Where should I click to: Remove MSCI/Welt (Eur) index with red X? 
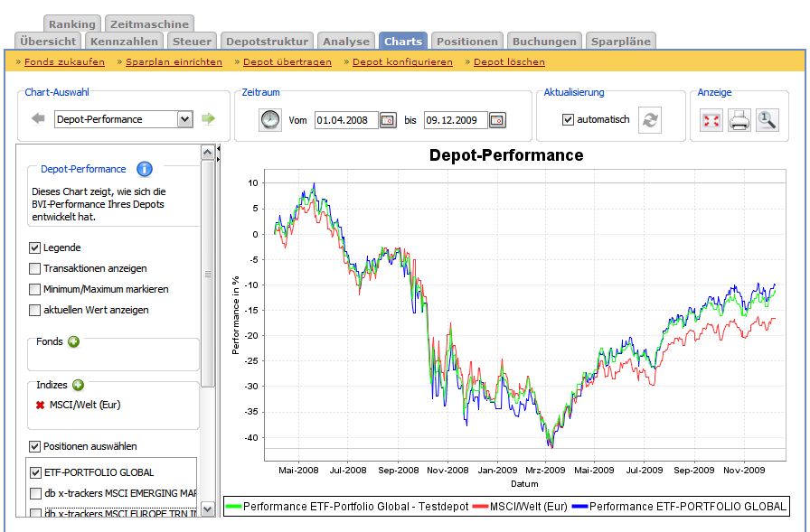coord(40,405)
